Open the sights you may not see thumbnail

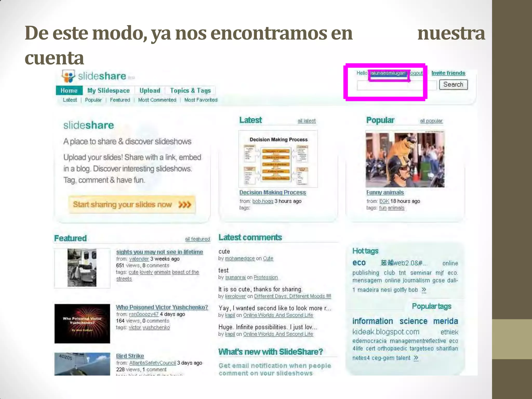point(82,268)
